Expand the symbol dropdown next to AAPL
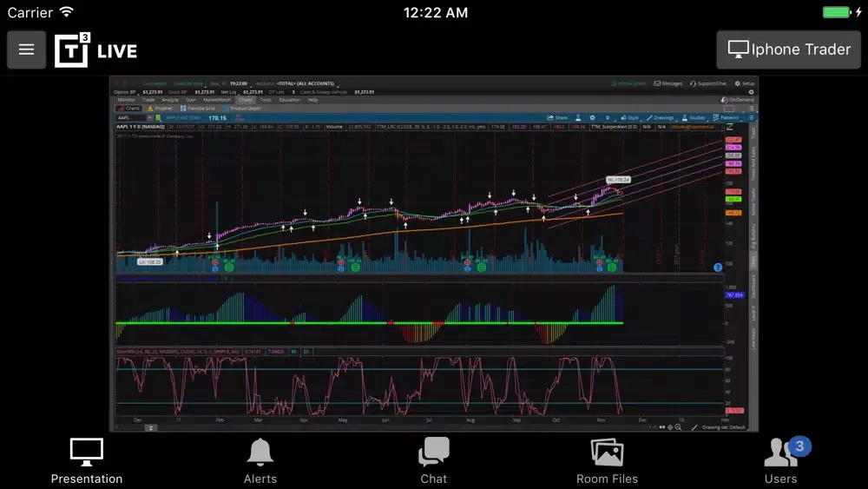The image size is (868, 489). pos(149,118)
